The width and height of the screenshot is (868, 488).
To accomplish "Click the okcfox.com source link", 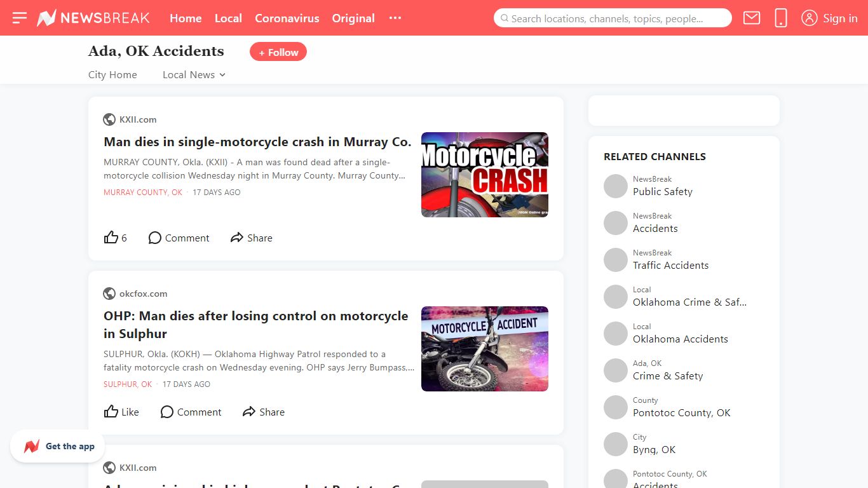I will [144, 294].
